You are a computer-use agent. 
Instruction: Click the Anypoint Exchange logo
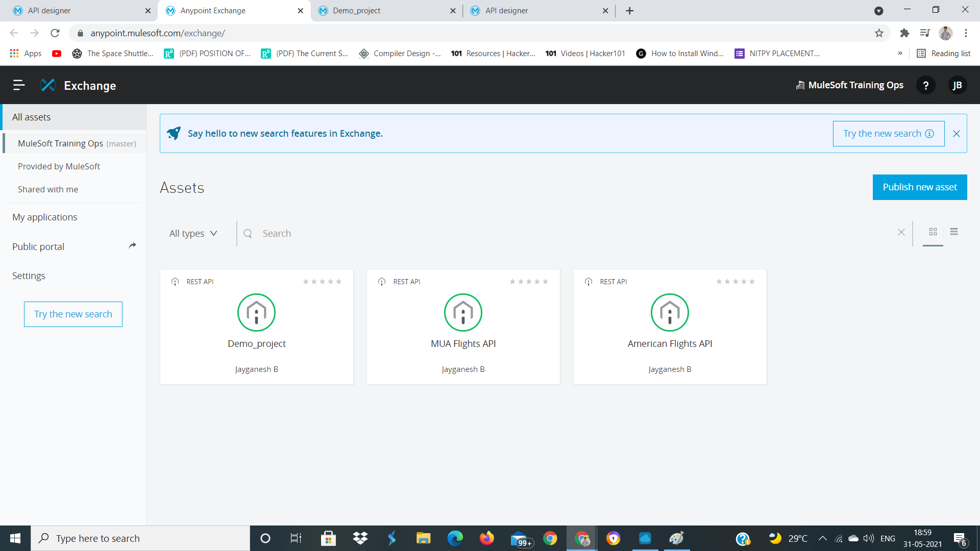pyautogui.click(x=48, y=85)
